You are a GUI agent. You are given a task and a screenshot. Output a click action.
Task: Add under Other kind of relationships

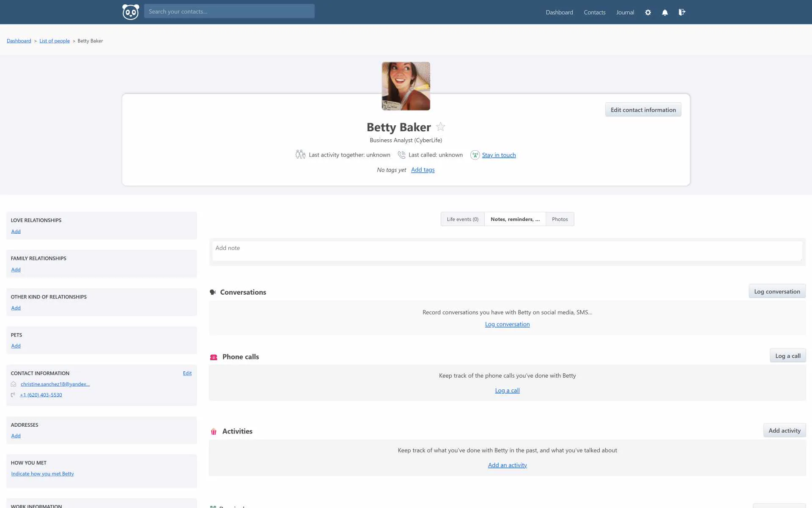[16, 308]
